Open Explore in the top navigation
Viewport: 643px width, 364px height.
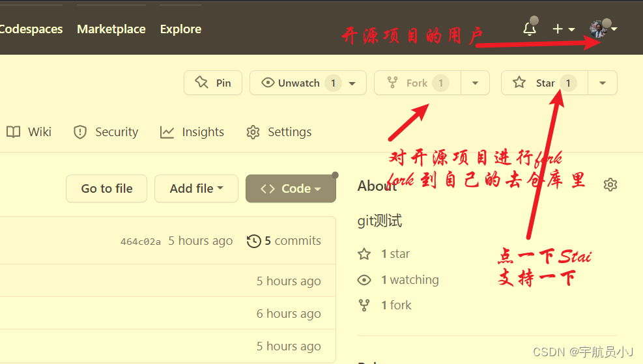point(180,29)
